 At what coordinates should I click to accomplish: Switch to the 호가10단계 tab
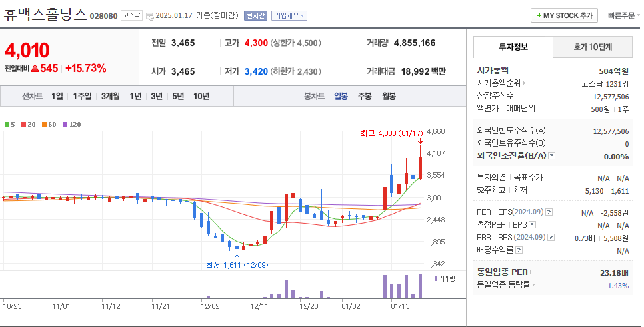pyautogui.click(x=593, y=47)
